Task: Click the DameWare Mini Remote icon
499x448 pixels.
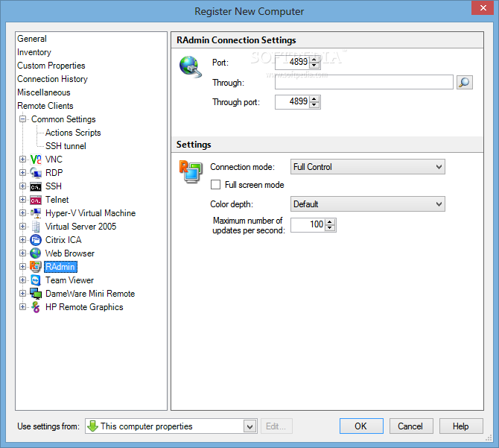Action: point(36,294)
